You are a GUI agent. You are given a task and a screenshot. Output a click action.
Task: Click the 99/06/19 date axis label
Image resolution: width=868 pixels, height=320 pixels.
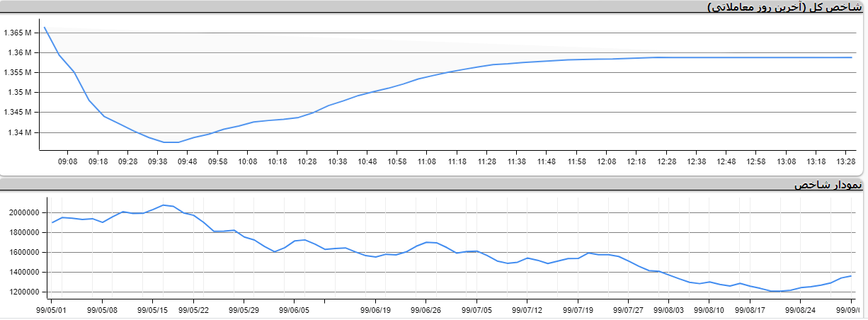pyautogui.click(x=376, y=310)
